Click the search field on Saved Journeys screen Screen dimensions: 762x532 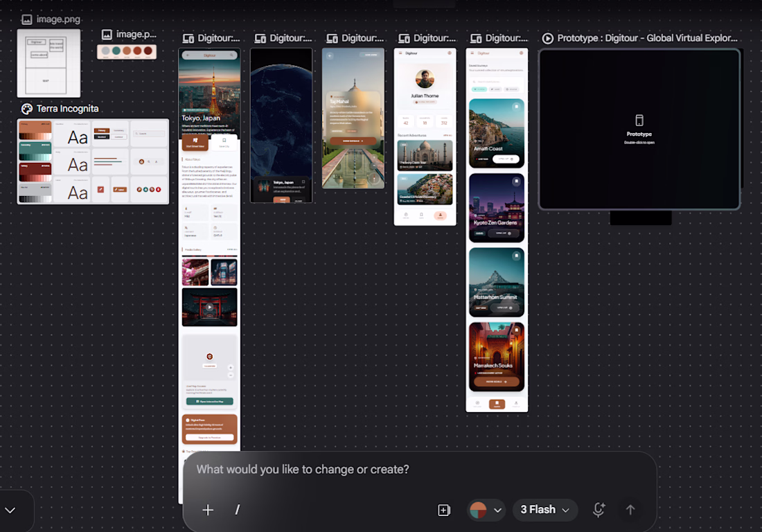497,82
